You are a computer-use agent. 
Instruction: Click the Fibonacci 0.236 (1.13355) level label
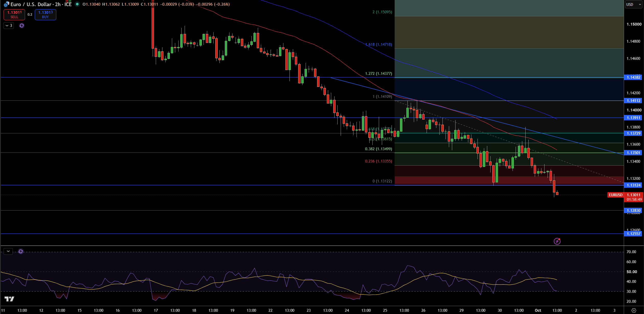(x=379, y=161)
